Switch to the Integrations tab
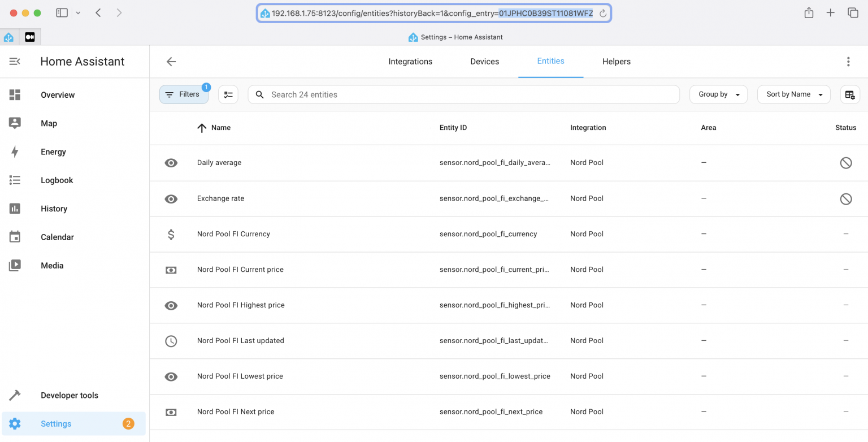 coord(410,61)
